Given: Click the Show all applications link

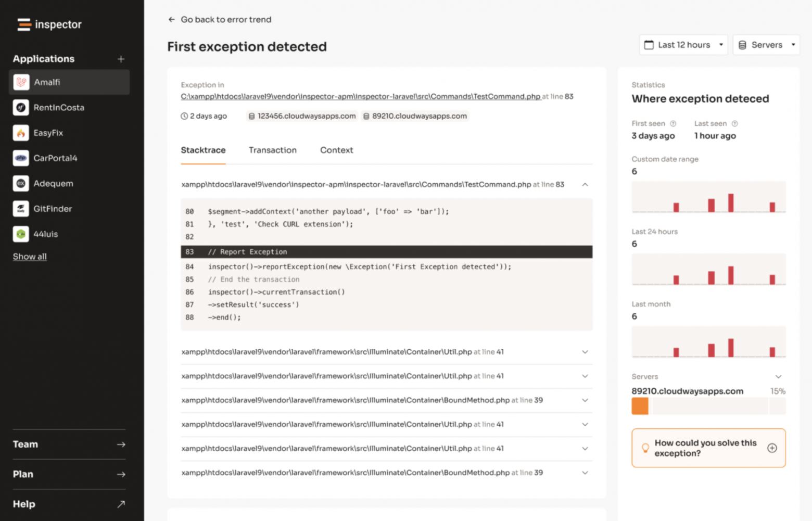Looking at the screenshot, I should point(29,256).
